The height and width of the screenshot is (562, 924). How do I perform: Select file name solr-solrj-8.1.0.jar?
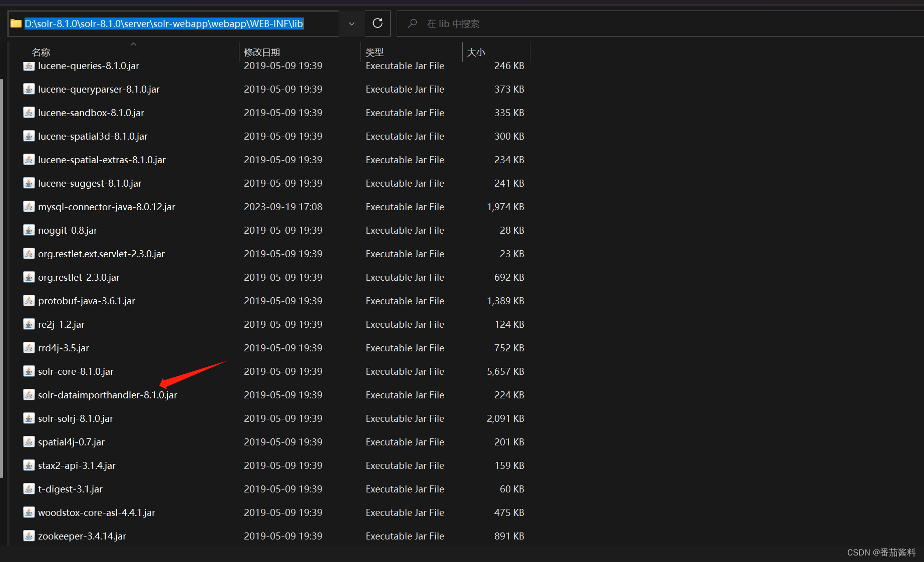76,418
